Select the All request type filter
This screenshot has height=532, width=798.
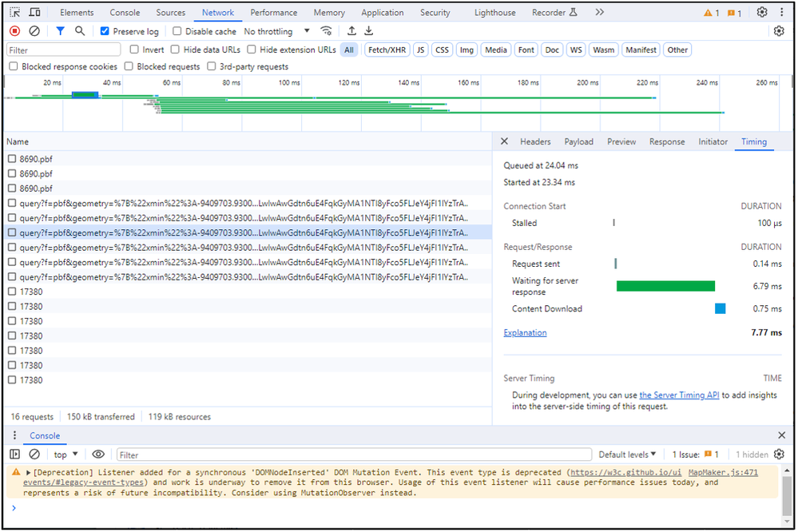coord(348,50)
